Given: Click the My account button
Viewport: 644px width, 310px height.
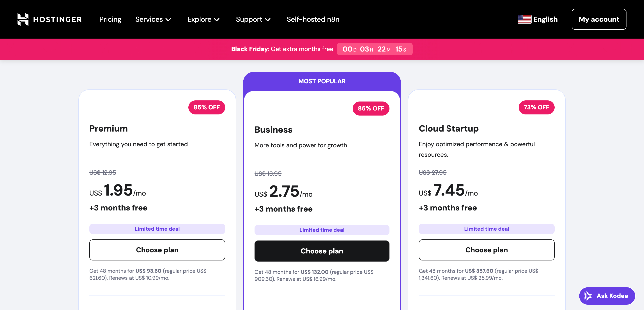Looking at the screenshot, I should coord(599,19).
